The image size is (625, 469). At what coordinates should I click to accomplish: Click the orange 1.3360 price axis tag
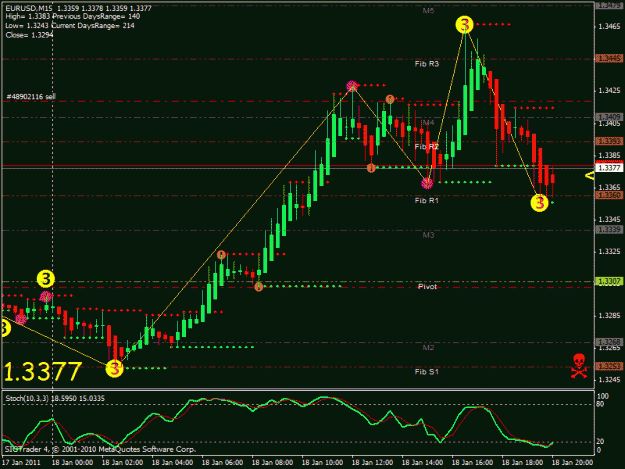[609, 195]
